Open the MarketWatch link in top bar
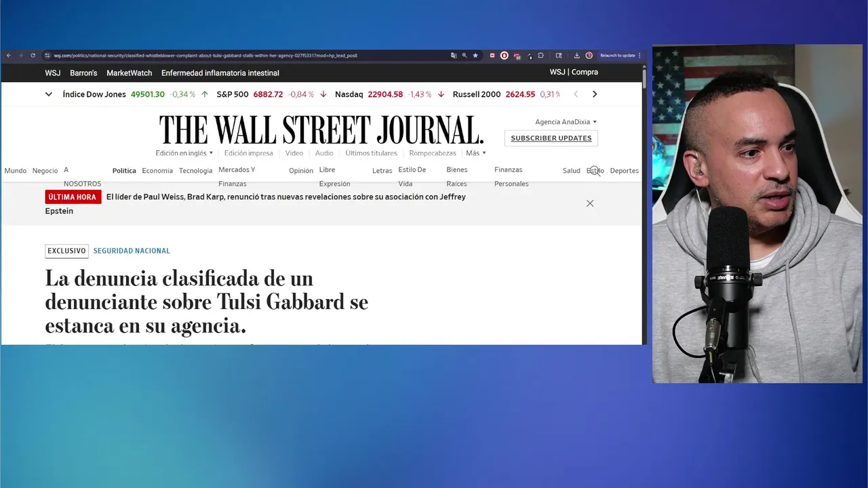 130,73
